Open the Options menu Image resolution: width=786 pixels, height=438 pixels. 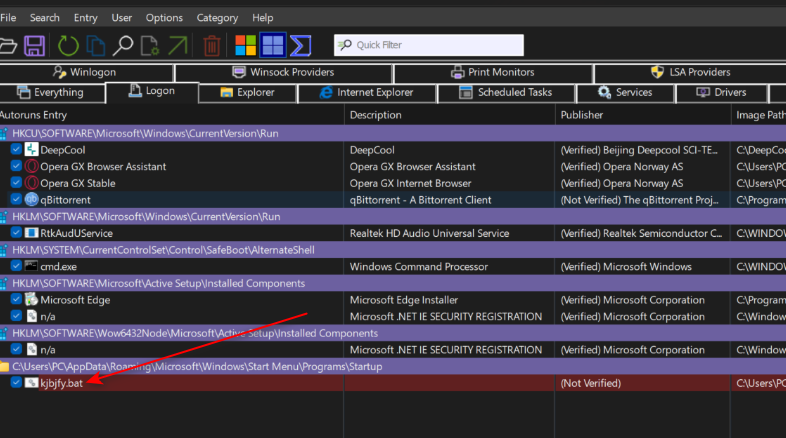[164, 18]
